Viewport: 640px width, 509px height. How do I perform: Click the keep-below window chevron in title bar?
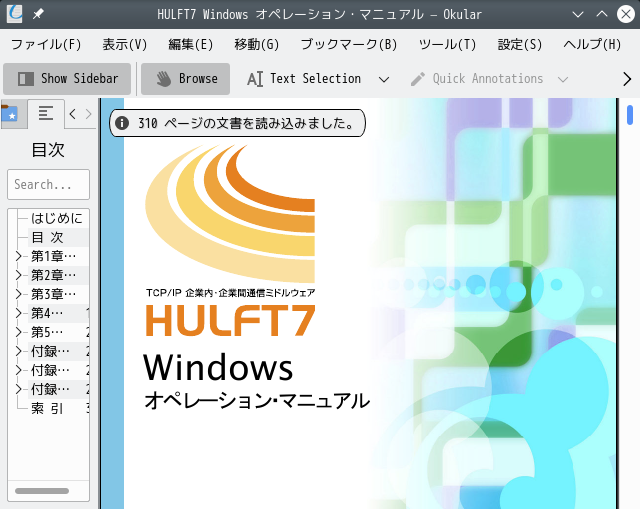click(578, 15)
